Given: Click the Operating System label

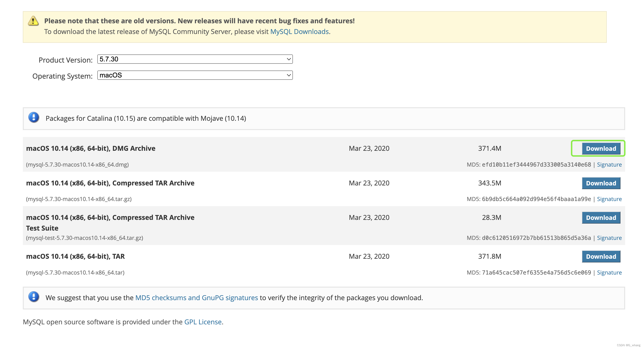Looking at the screenshot, I should [x=62, y=76].
